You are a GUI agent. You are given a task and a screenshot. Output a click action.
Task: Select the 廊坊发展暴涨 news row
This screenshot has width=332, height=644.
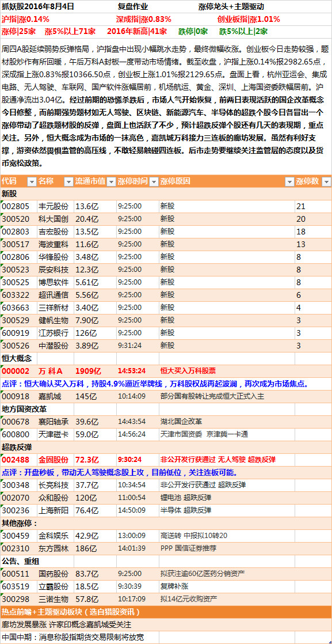pos(166,624)
